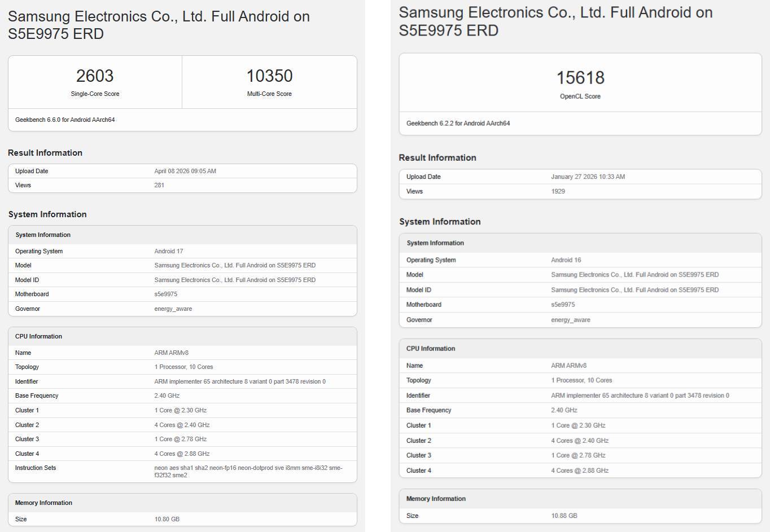Click the memory size '10.80 GB' in left panel
The width and height of the screenshot is (770, 532).
[167, 519]
